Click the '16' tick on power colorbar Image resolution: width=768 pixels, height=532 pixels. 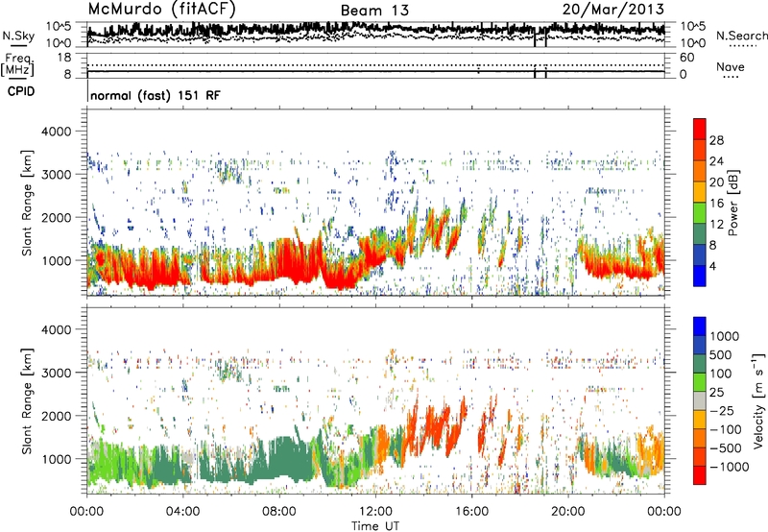point(716,204)
